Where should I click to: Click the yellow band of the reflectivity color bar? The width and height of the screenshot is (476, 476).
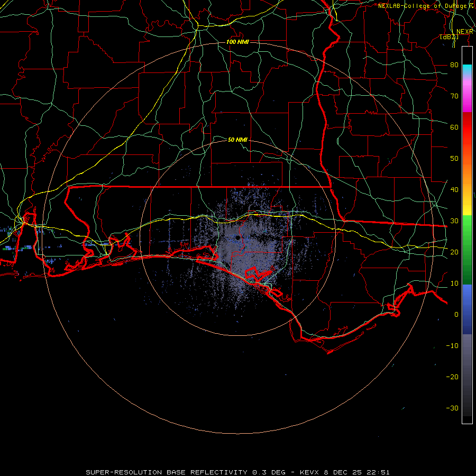click(x=467, y=206)
